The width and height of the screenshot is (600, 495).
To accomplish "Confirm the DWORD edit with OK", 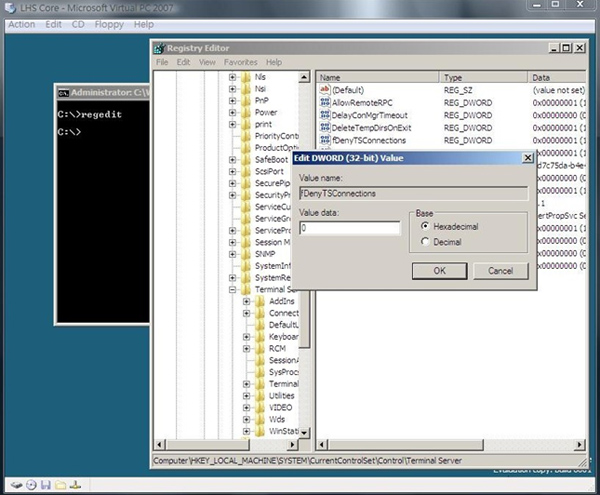I will pos(439,270).
